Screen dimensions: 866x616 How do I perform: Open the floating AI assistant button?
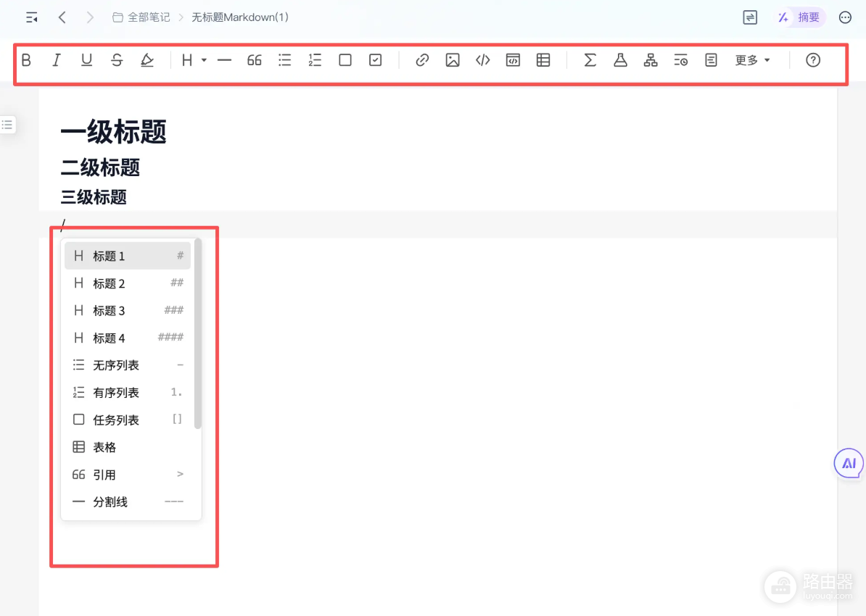[x=849, y=464]
